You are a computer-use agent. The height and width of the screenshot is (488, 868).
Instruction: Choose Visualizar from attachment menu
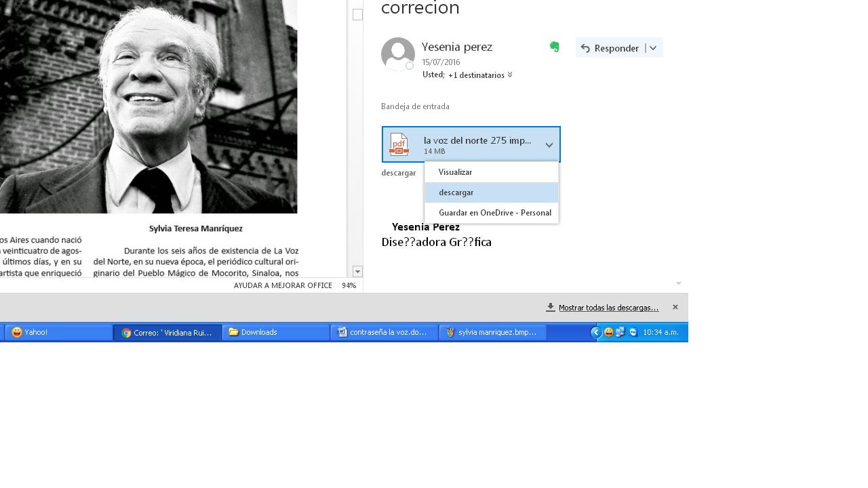point(455,172)
